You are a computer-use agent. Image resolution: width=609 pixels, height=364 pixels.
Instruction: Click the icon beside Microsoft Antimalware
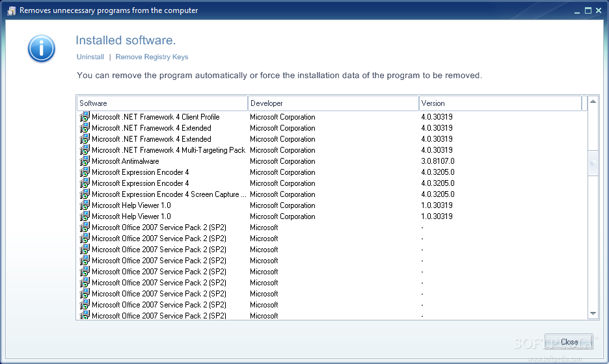pyautogui.click(x=85, y=161)
